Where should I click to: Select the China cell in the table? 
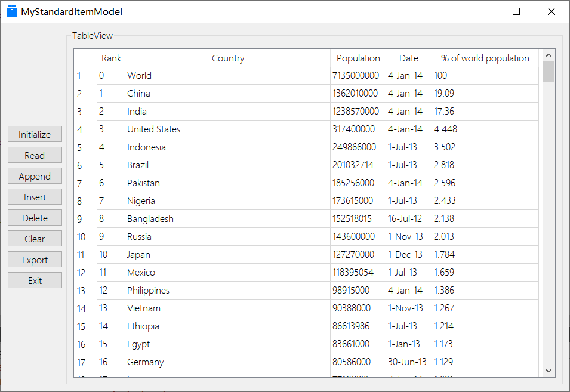(x=138, y=94)
